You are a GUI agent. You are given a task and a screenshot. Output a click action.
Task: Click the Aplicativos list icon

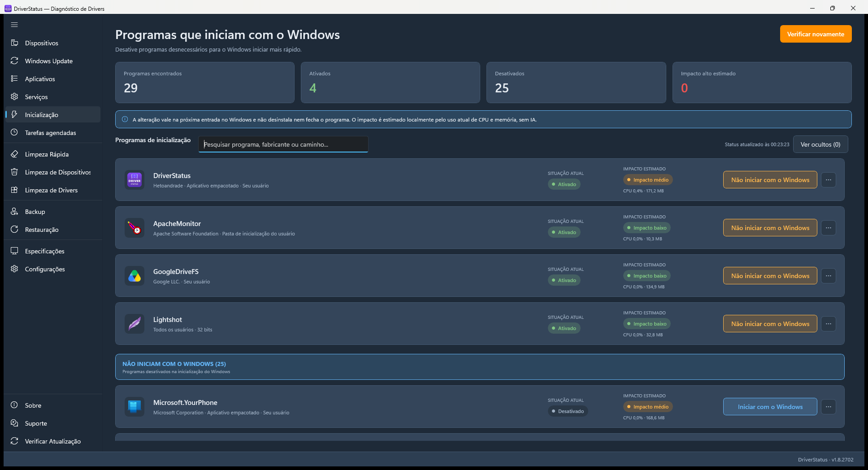pyautogui.click(x=14, y=79)
